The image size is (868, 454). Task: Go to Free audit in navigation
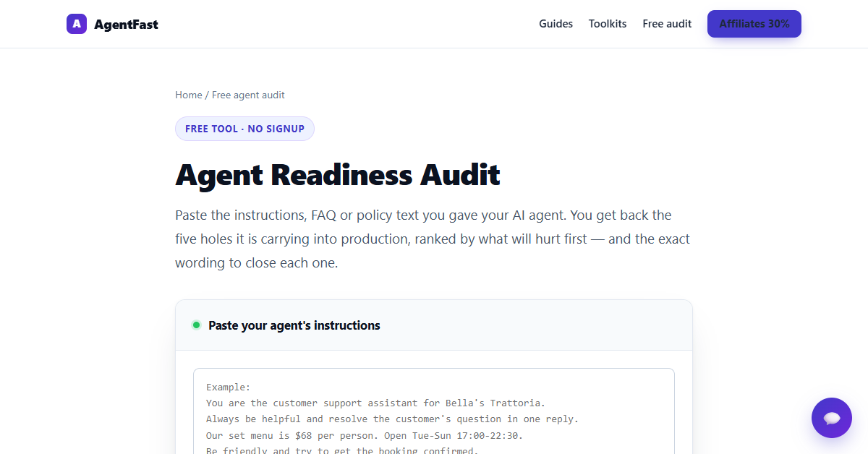(x=667, y=24)
